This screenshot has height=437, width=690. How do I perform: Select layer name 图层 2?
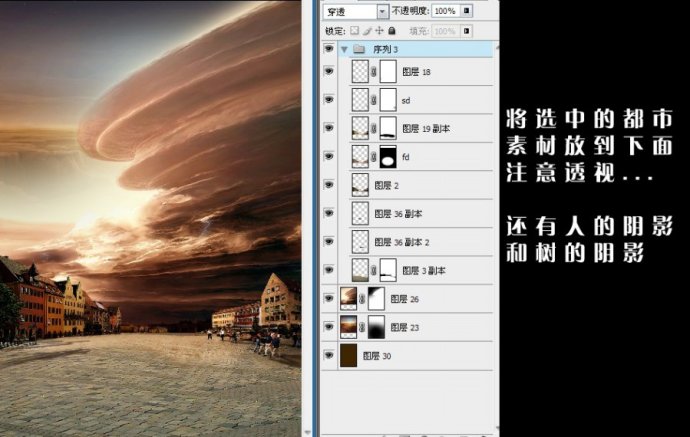(386, 185)
